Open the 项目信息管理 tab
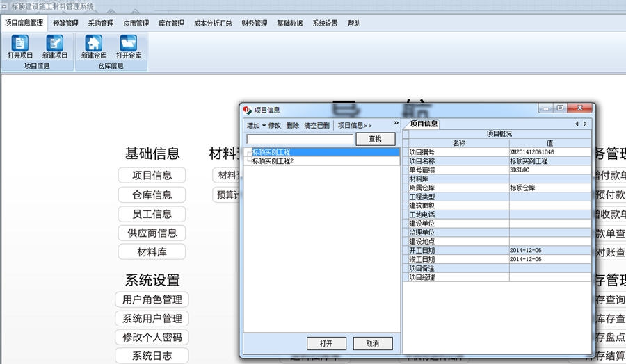 pos(24,23)
